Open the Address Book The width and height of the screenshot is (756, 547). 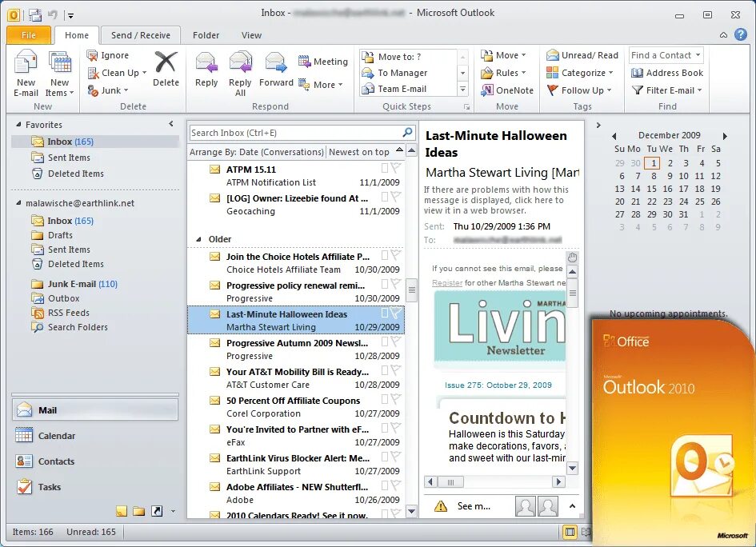667,73
